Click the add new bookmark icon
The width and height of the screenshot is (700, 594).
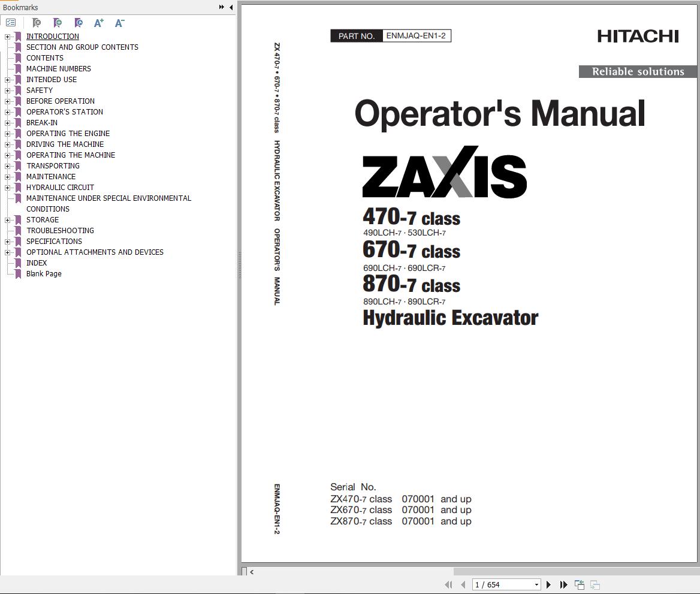pyautogui.click(x=57, y=23)
